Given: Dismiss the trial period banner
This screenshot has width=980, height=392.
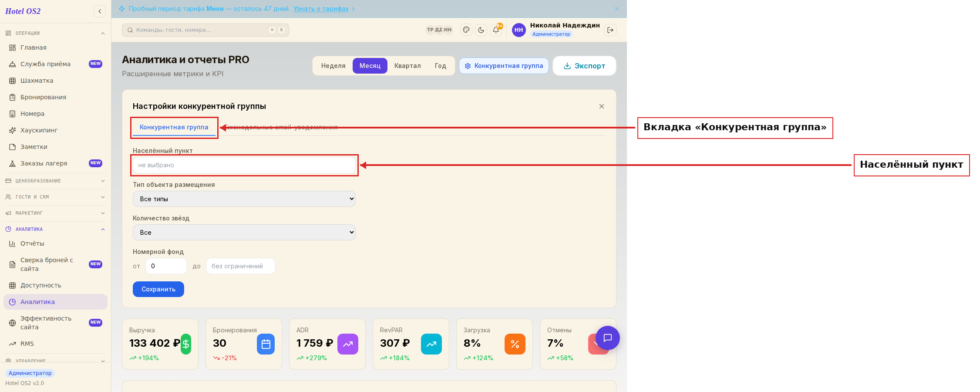Looking at the screenshot, I should pyautogui.click(x=617, y=9).
